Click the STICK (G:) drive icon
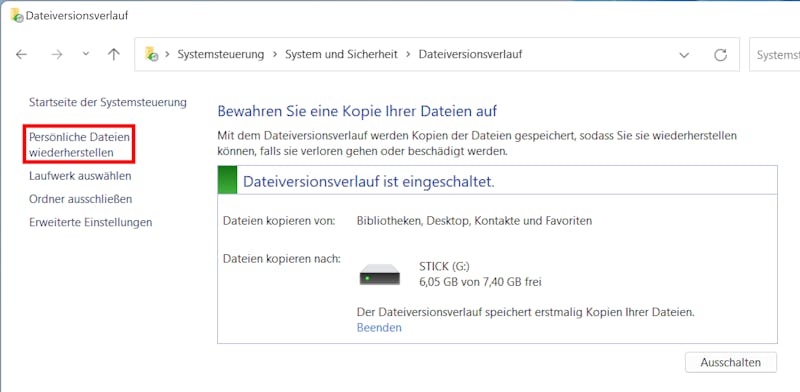The width and height of the screenshot is (800, 392). [x=380, y=274]
